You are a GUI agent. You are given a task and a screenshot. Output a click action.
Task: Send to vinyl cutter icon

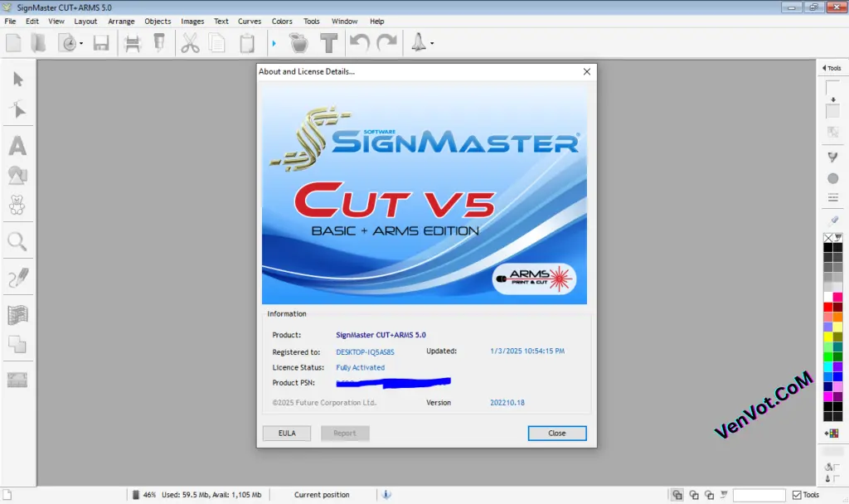pyautogui.click(x=159, y=43)
